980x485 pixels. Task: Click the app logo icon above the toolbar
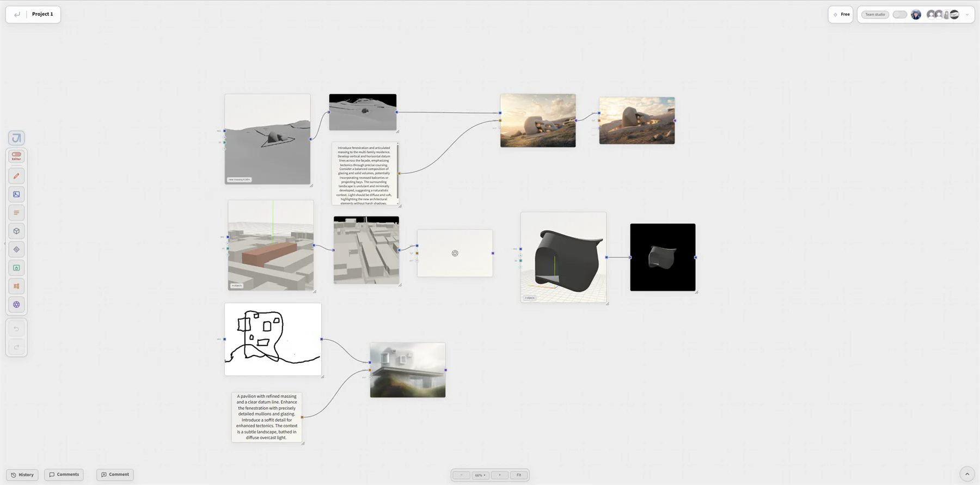(16, 138)
